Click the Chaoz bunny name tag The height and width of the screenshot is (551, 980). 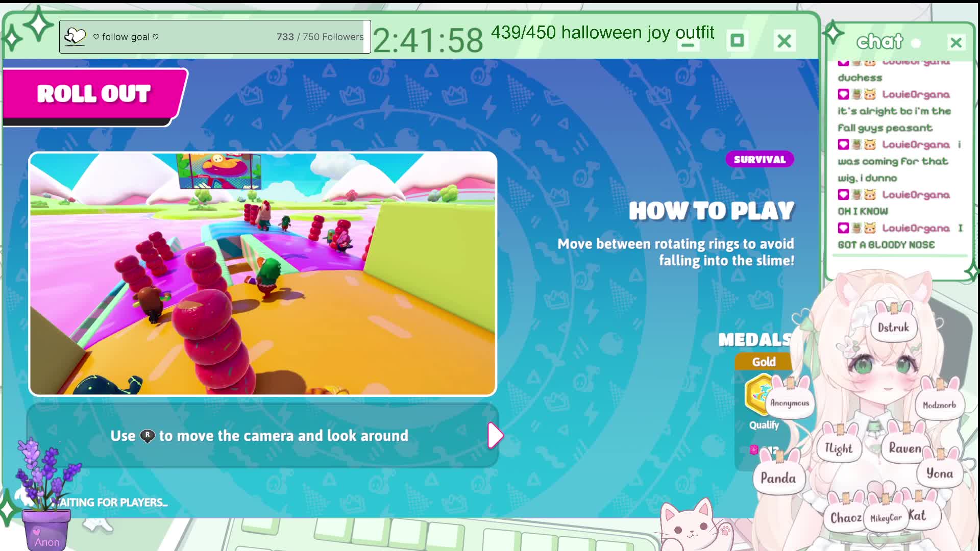point(846,514)
